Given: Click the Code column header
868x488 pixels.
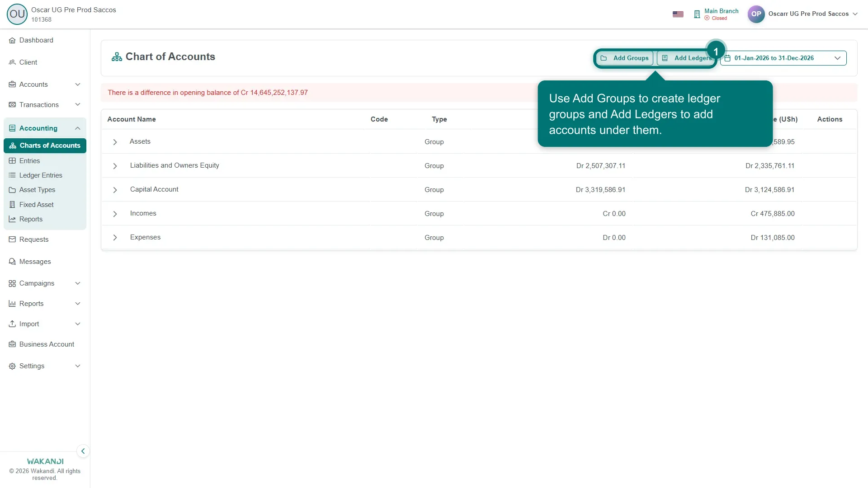Looking at the screenshot, I should coord(379,119).
